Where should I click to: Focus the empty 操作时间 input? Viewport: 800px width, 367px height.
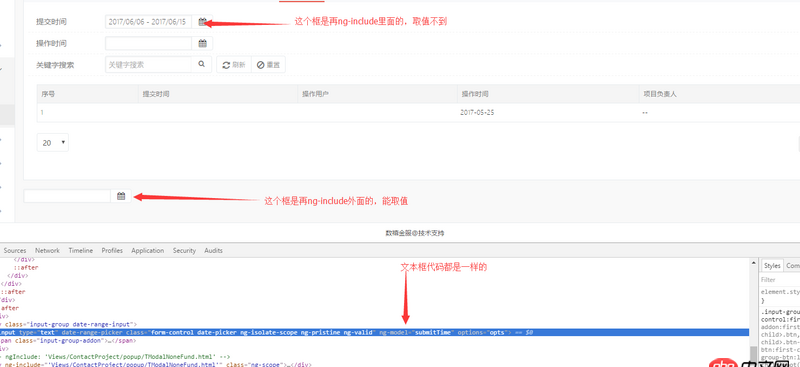click(148, 43)
